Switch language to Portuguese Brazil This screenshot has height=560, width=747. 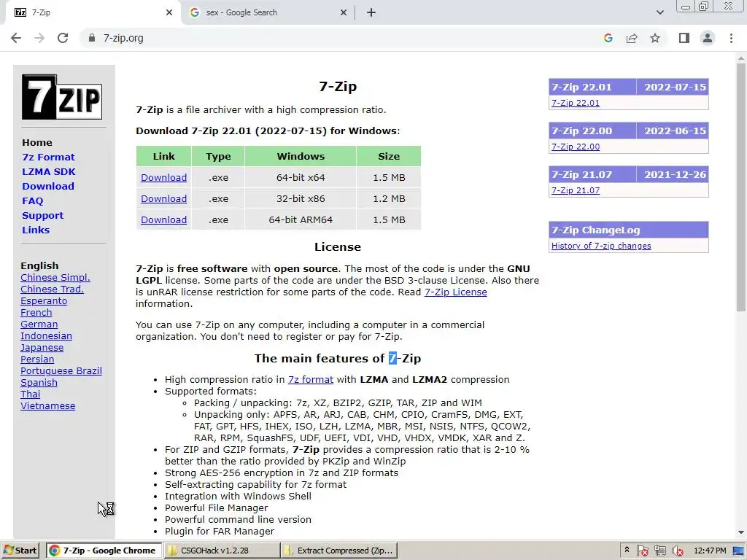61,371
